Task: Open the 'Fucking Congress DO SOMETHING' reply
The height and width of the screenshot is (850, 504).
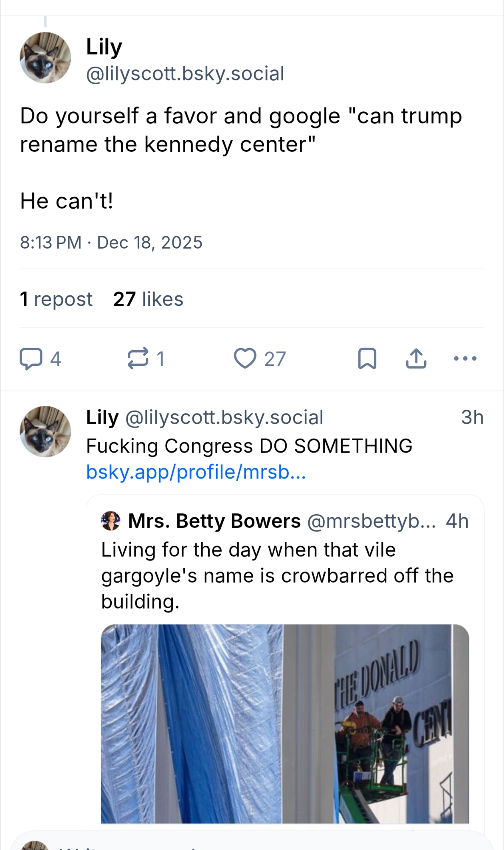Action: (x=249, y=446)
